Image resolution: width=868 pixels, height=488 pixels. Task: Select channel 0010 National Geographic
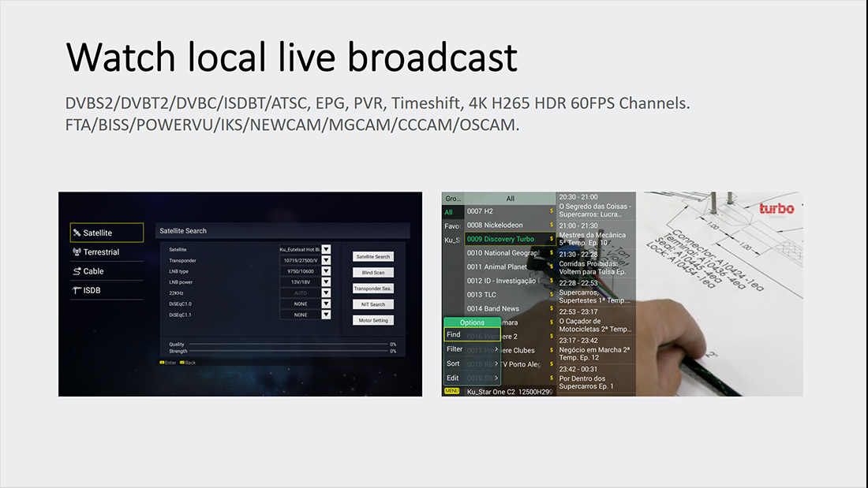[x=510, y=253]
